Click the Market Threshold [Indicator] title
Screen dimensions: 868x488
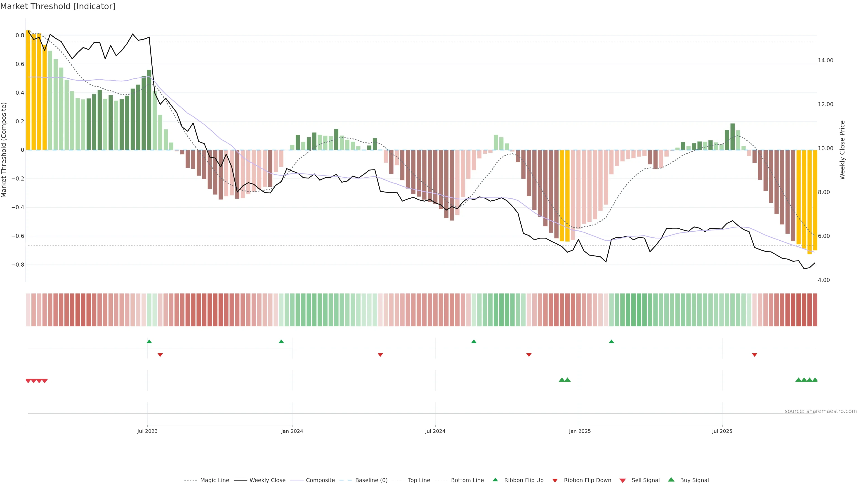58,6
